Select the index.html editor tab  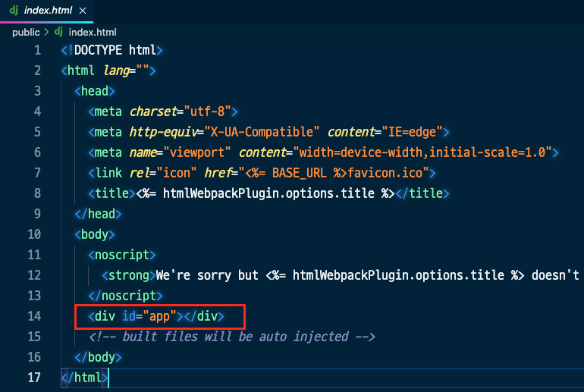tap(46, 11)
